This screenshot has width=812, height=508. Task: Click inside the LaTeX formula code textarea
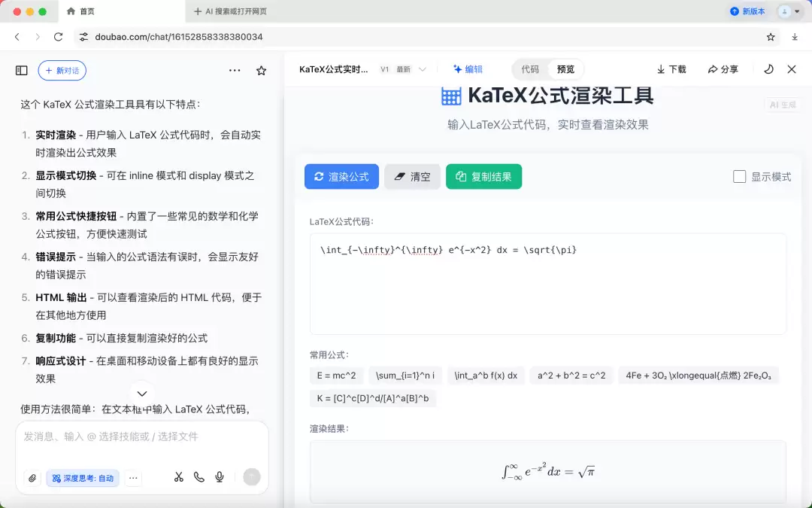pyautogui.click(x=548, y=284)
